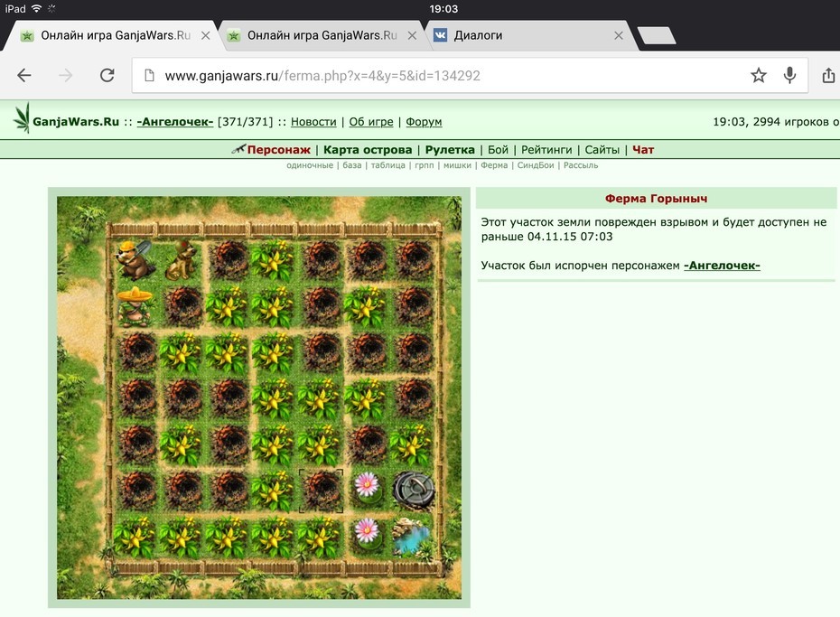
Task: Select the lower pink lotus flower tile
Action: 368,535
